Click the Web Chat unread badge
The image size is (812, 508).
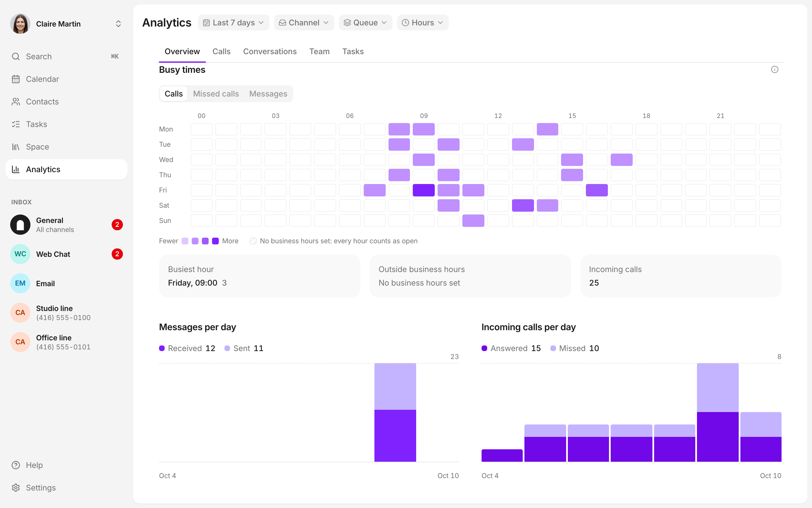point(117,254)
